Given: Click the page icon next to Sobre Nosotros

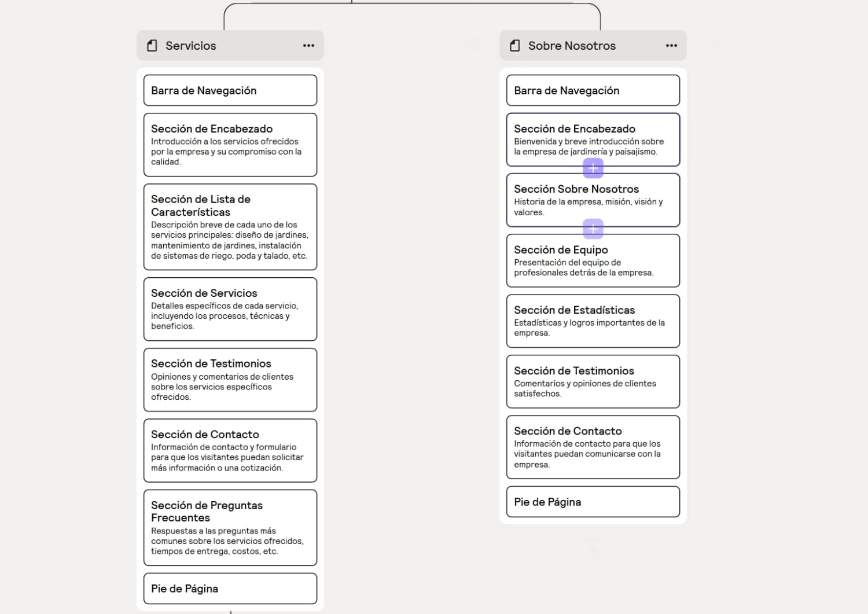Looking at the screenshot, I should (515, 46).
